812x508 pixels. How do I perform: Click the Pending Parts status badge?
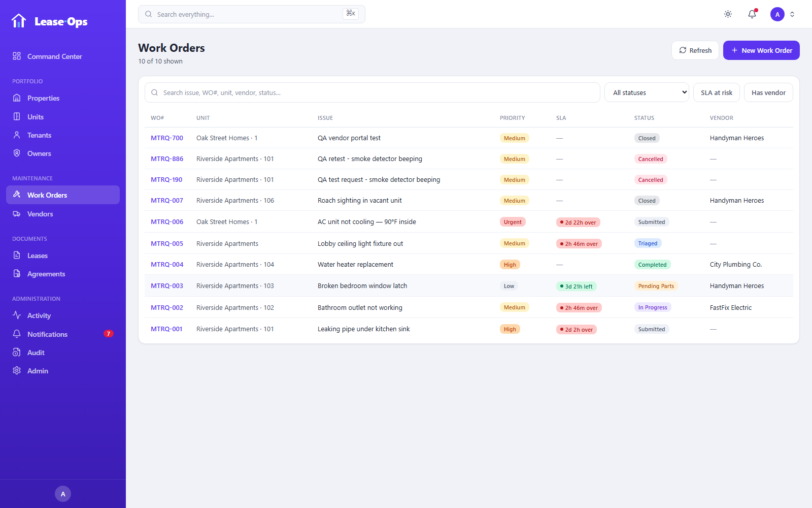pyautogui.click(x=656, y=286)
